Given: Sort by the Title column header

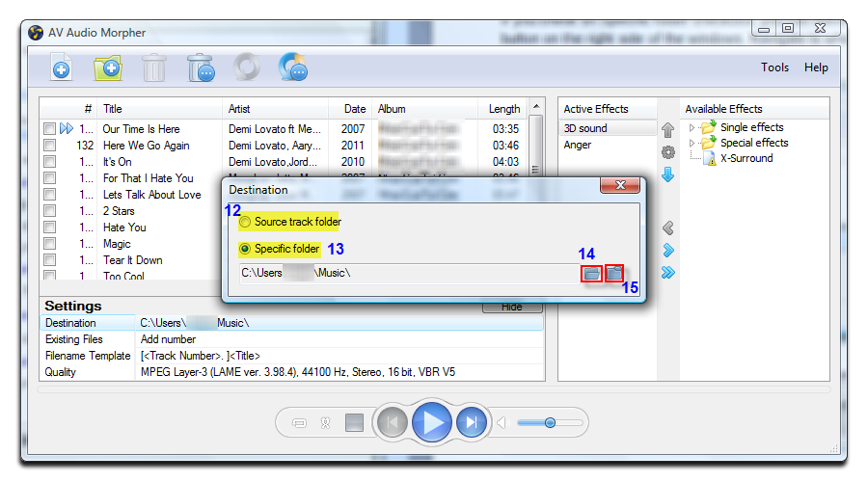Looking at the screenshot, I should coord(159,109).
